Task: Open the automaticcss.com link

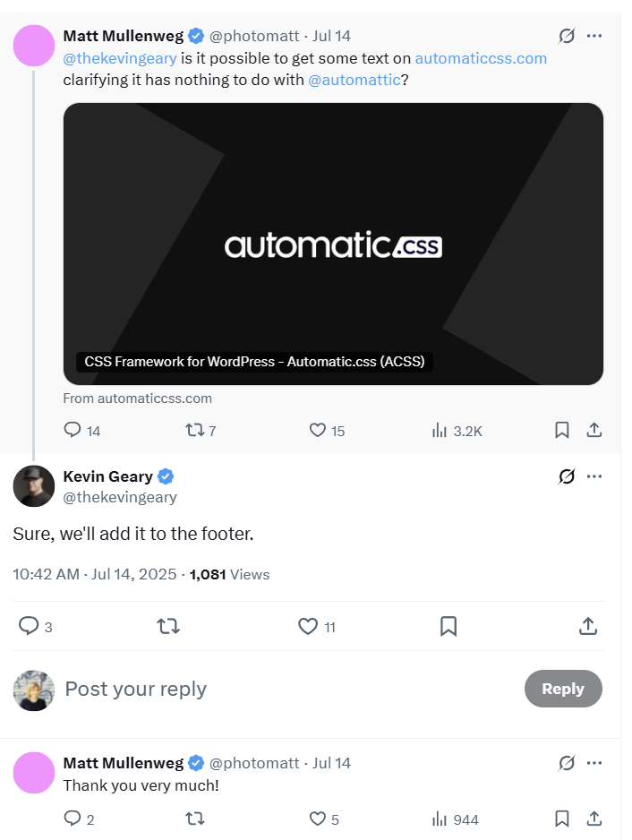Action: click(x=480, y=58)
